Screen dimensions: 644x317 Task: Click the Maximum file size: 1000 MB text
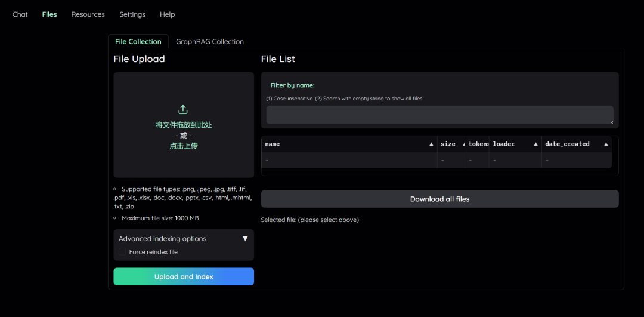160,218
